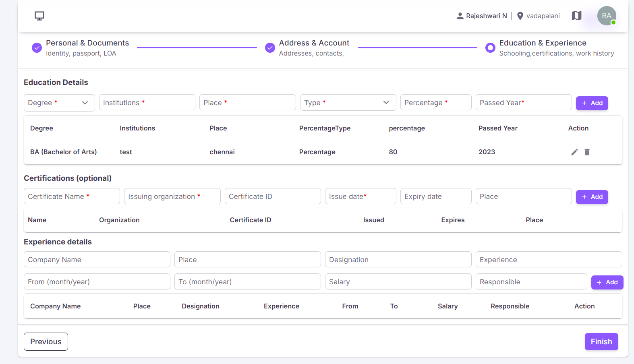Screen dimensions: 634x364
Task: Click the monitor icon in header
Action: click(x=39, y=16)
